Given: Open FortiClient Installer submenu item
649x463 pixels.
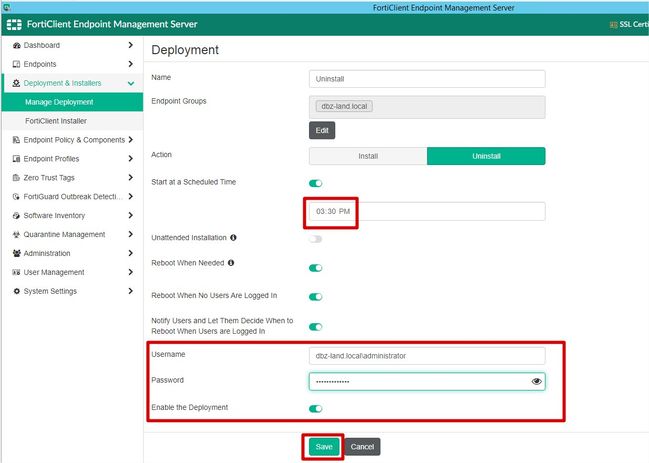Looking at the screenshot, I should point(72,121).
